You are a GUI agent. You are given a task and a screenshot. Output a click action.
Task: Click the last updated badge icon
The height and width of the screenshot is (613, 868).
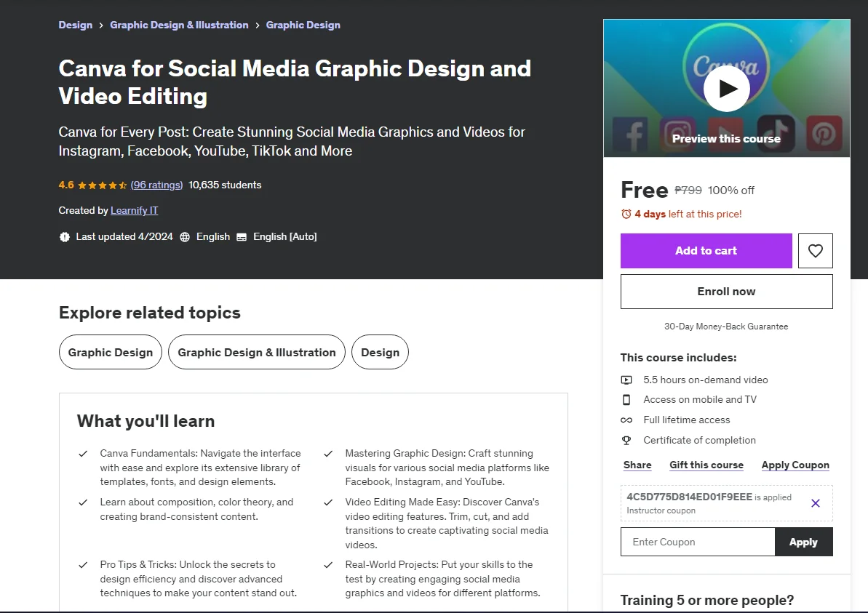point(65,237)
